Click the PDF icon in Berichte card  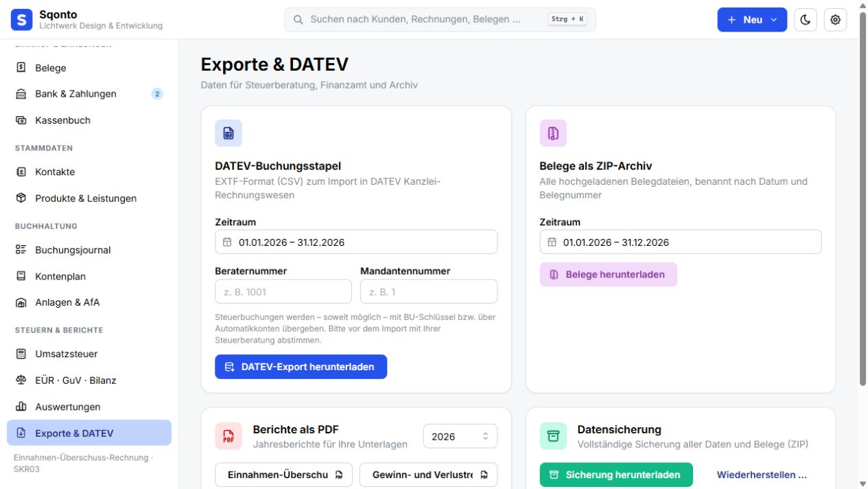[x=228, y=436]
